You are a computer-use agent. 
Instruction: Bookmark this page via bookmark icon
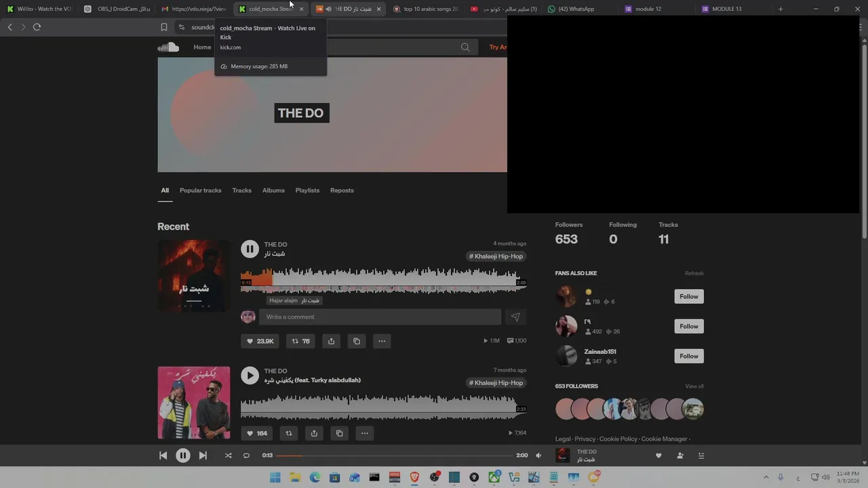coord(163,27)
